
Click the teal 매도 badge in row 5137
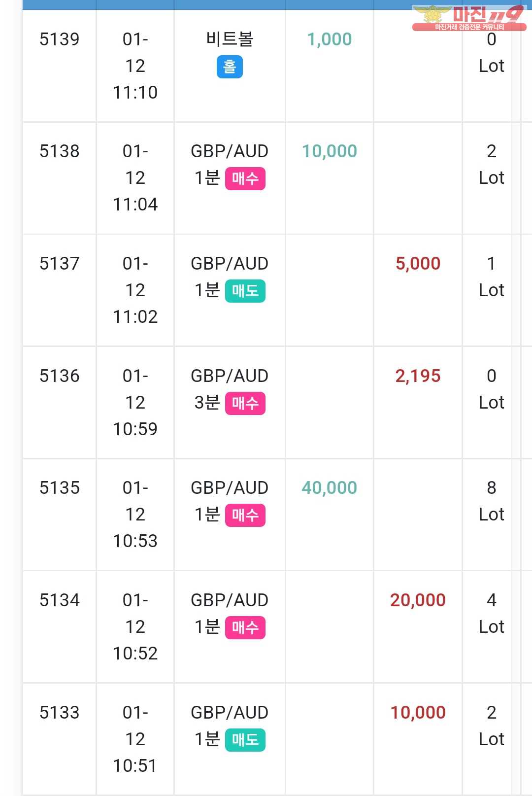pyautogui.click(x=245, y=291)
